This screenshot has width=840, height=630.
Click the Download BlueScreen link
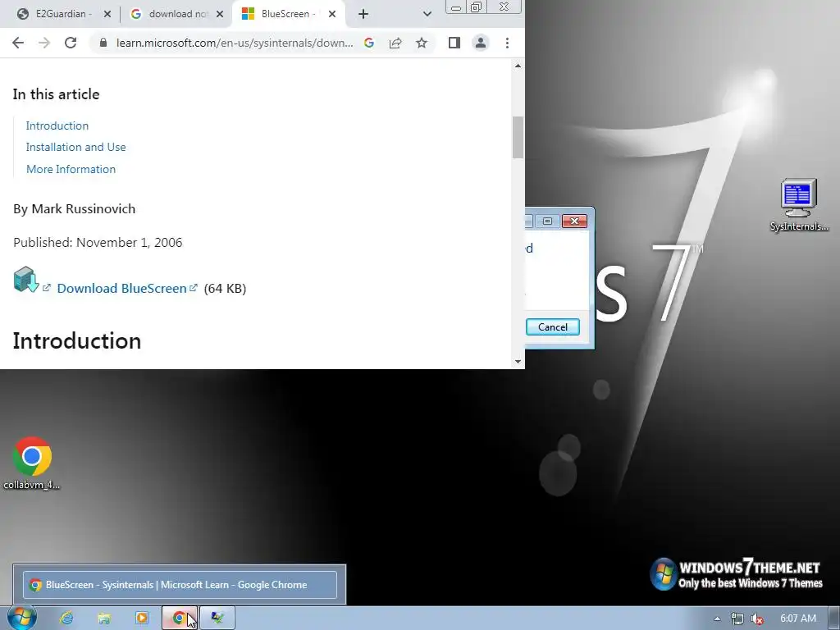pos(122,288)
